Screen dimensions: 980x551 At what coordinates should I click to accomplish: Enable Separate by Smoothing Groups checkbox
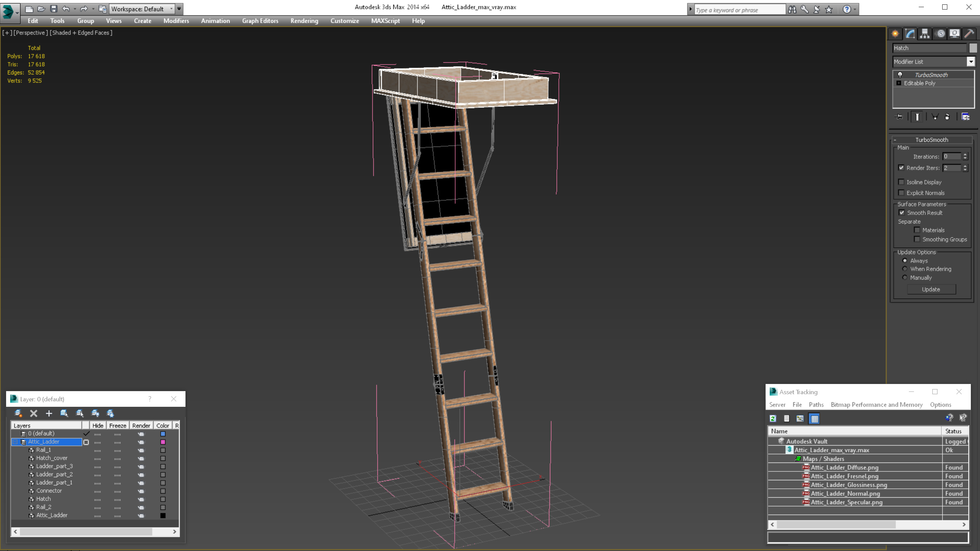(x=917, y=239)
